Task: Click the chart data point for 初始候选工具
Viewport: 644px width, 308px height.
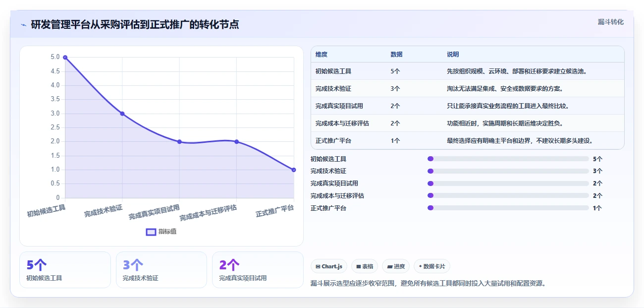Action: [65, 58]
